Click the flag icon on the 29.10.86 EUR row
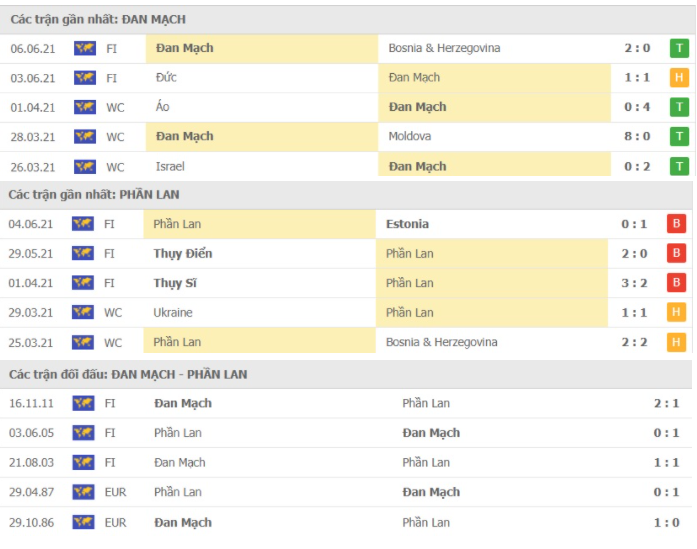Screen dimensions: 697x549 [x=83, y=522]
